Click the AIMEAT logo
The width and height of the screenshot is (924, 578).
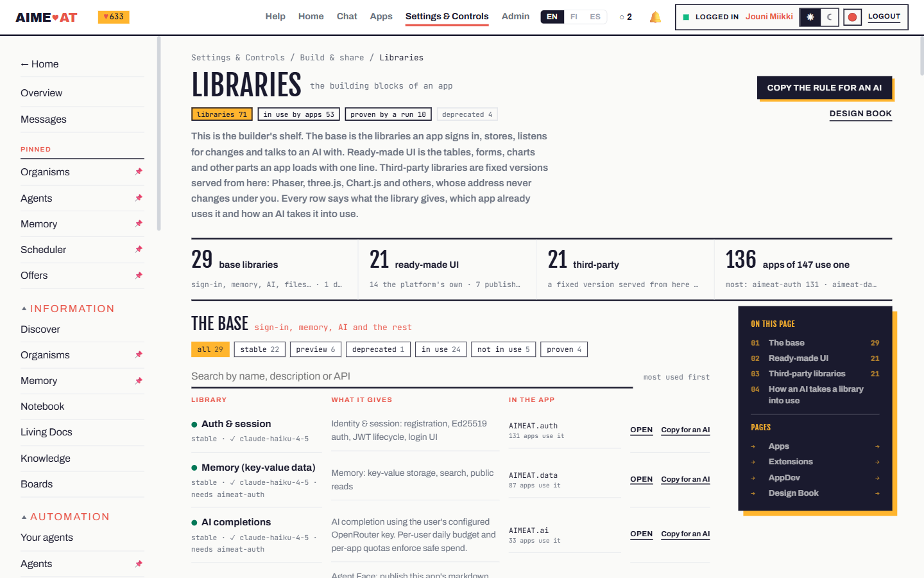coord(46,17)
